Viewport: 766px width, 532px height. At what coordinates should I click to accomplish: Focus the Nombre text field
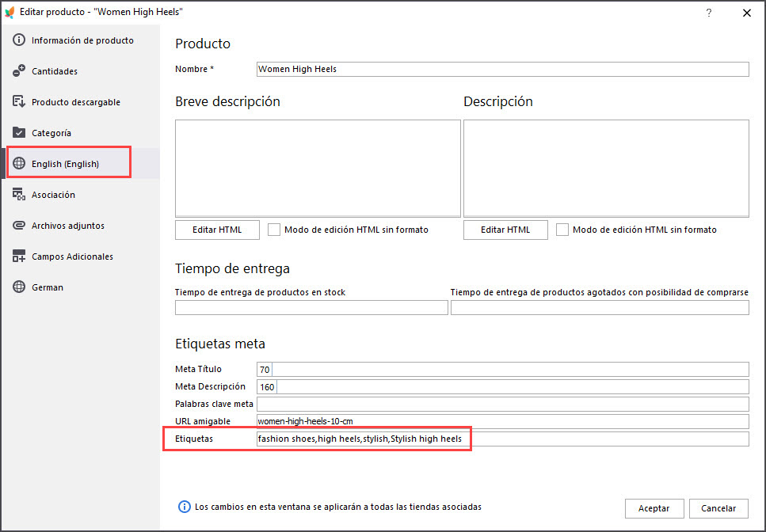click(x=502, y=70)
